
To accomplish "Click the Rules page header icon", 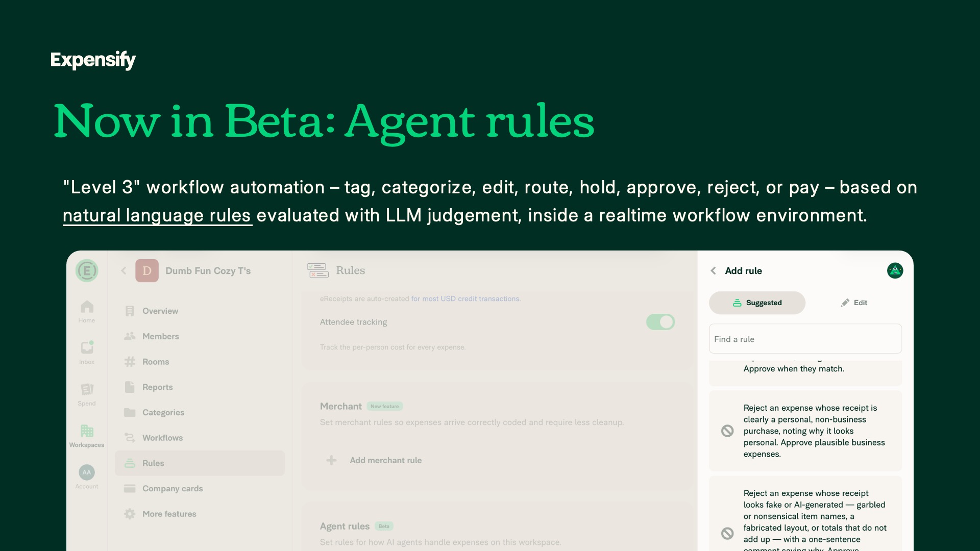I will pyautogui.click(x=317, y=270).
